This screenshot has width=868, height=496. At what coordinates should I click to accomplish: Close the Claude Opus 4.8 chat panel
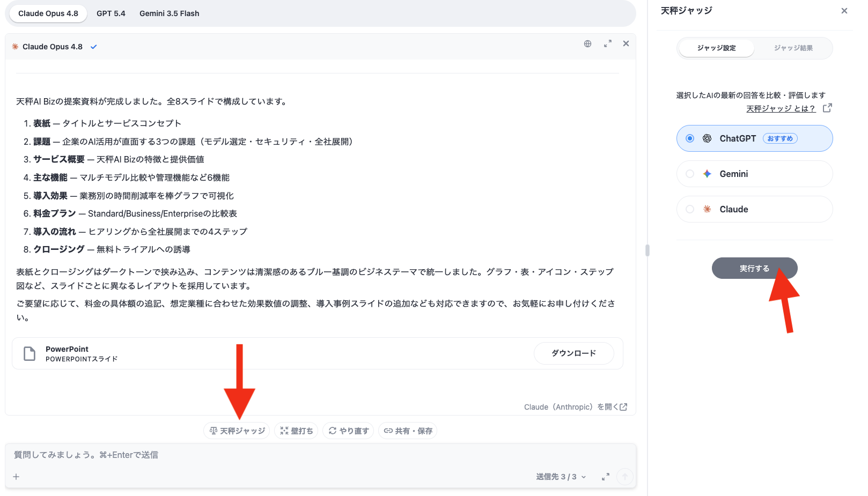coord(626,44)
